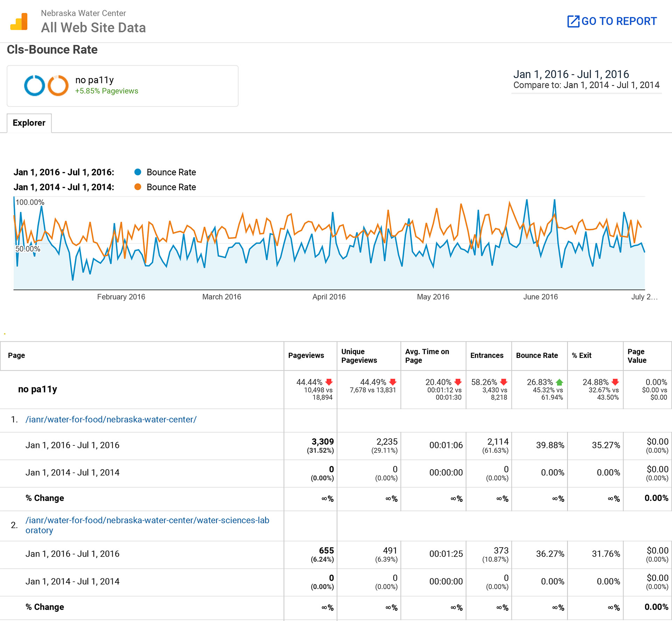Click the no pa11y segment card label
The height and width of the screenshot is (621, 672).
click(x=94, y=80)
